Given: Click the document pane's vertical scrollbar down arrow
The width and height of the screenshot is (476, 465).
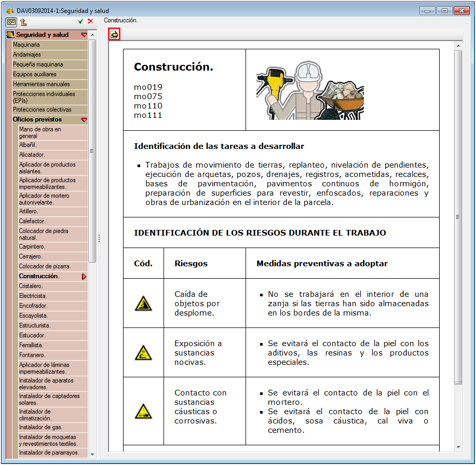Looking at the screenshot, I should (x=458, y=447).
